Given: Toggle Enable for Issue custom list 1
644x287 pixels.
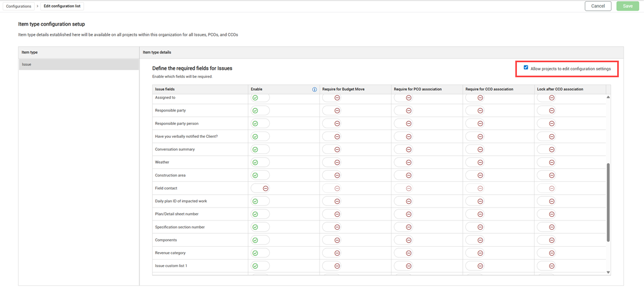Looking at the screenshot, I should [260, 266].
